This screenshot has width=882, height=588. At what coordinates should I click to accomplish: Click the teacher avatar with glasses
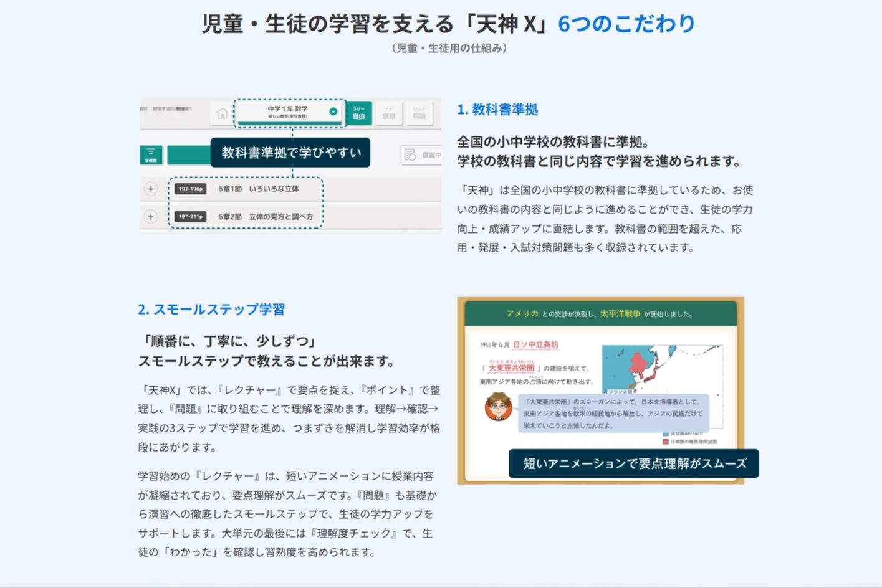click(498, 407)
